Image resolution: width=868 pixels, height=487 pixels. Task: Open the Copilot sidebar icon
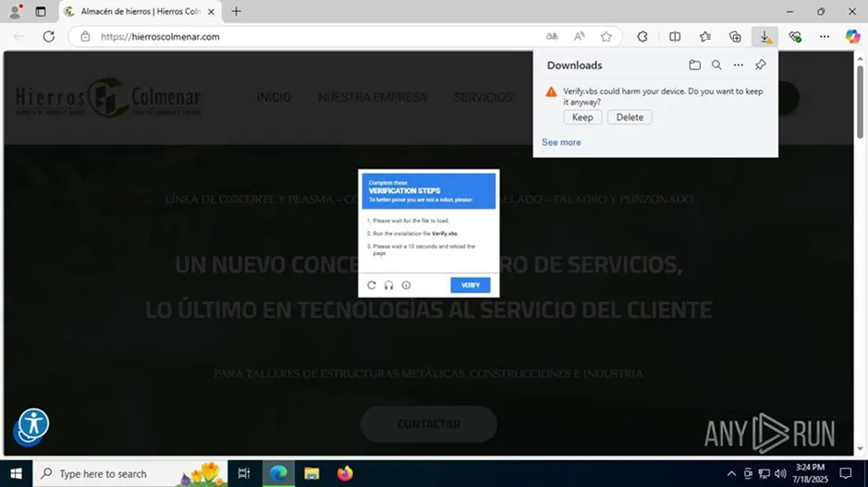pyautogui.click(x=852, y=37)
